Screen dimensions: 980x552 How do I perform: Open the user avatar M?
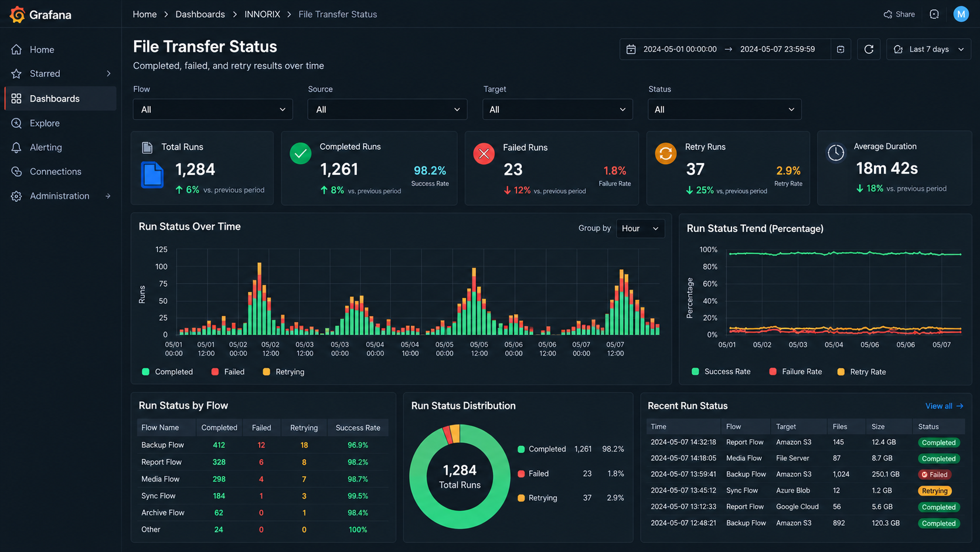961,14
